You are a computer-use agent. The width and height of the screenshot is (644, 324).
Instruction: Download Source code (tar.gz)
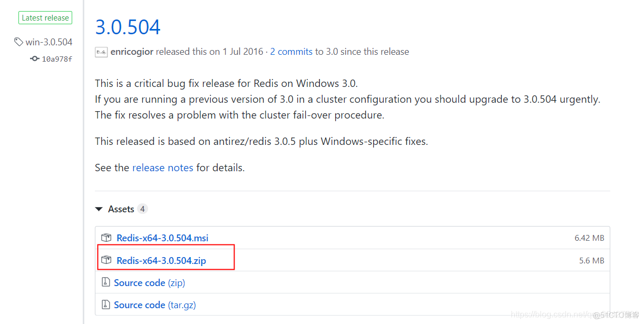(x=154, y=305)
